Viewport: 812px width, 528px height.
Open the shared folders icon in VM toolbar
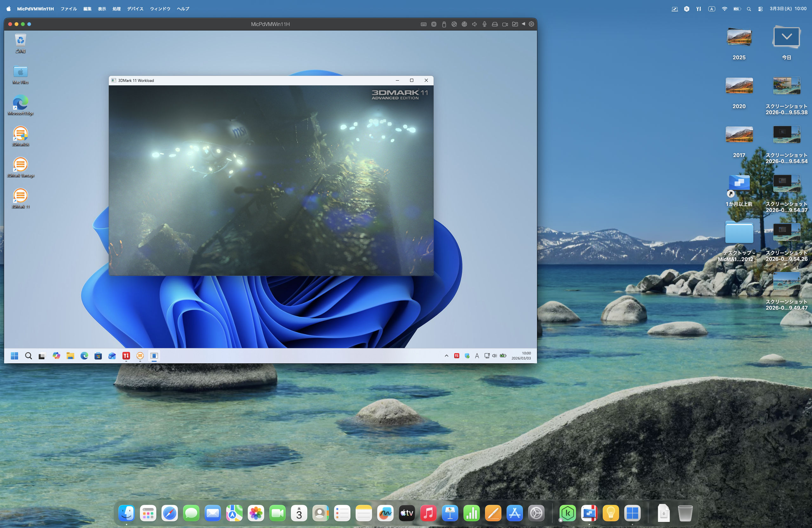coord(515,24)
